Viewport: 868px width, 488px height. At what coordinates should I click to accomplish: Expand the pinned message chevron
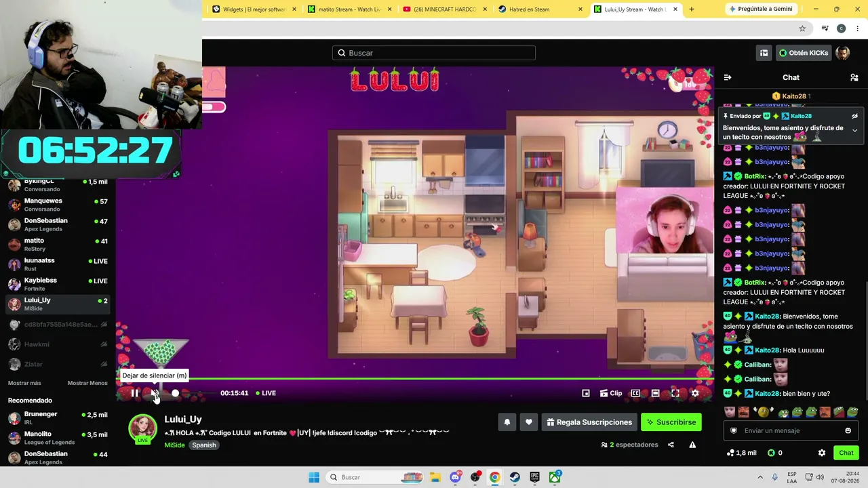[x=854, y=130]
